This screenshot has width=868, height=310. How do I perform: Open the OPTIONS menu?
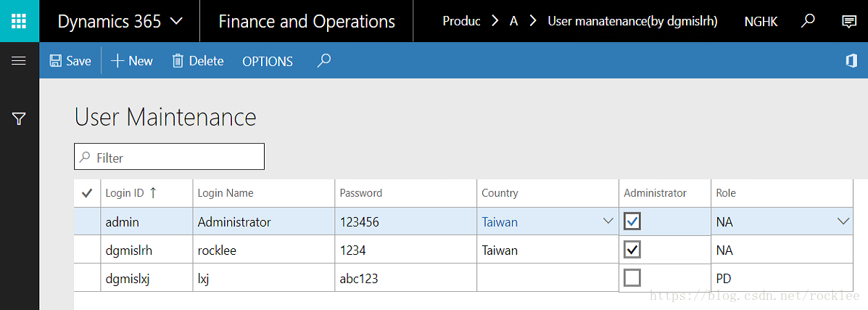(x=268, y=61)
